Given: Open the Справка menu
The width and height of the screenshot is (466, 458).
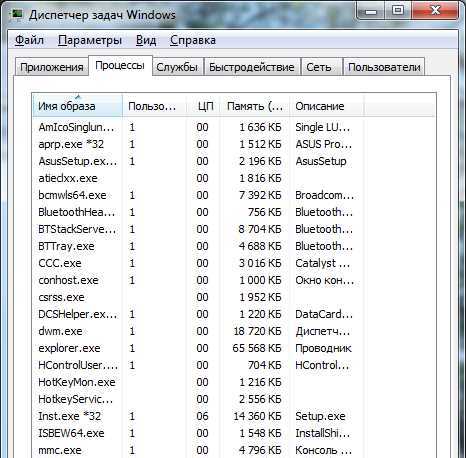Looking at the screenshot, I should coord(193,40).
